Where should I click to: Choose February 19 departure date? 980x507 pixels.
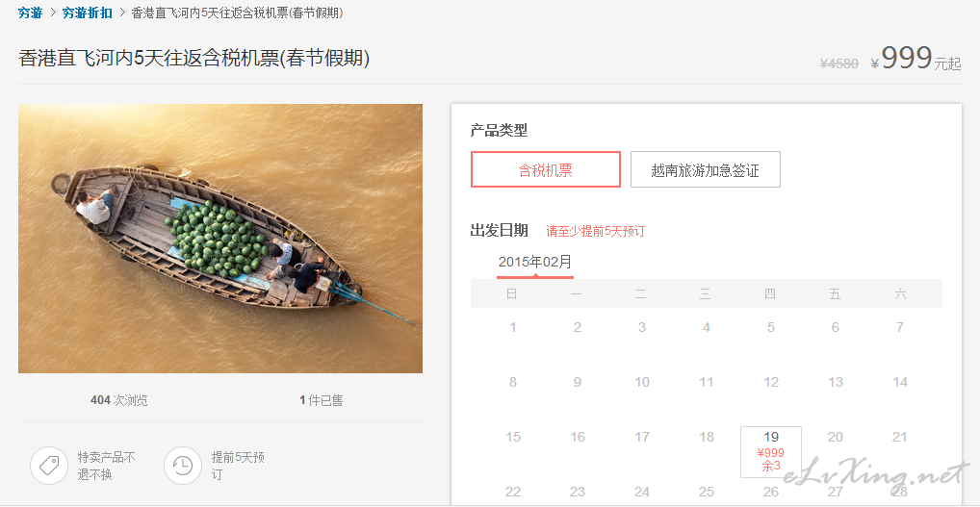(x=771, y=452)
